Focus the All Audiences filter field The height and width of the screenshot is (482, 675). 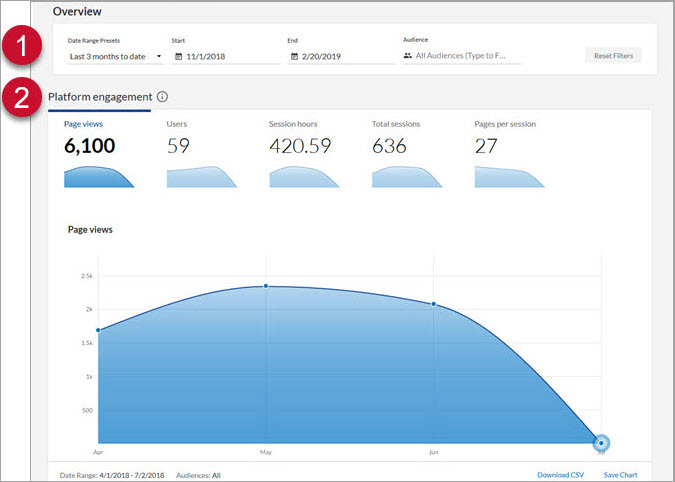[467, 56]
